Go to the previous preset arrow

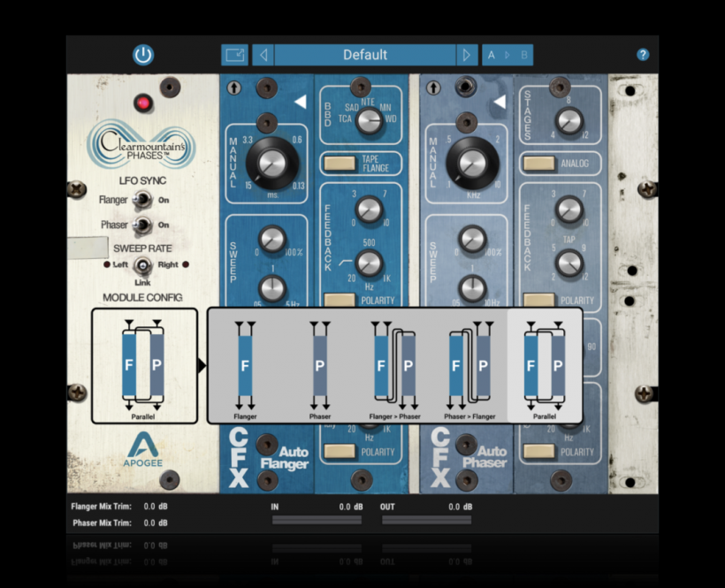click(x=263, y=55)
